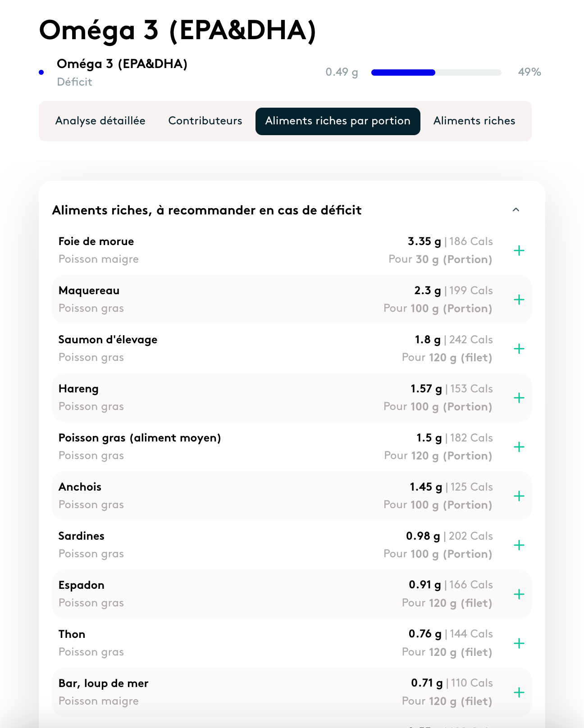The height and width of the screenshot is (728, 584).
Task: Select the Aliments riches tab
Action: (474, 121)
